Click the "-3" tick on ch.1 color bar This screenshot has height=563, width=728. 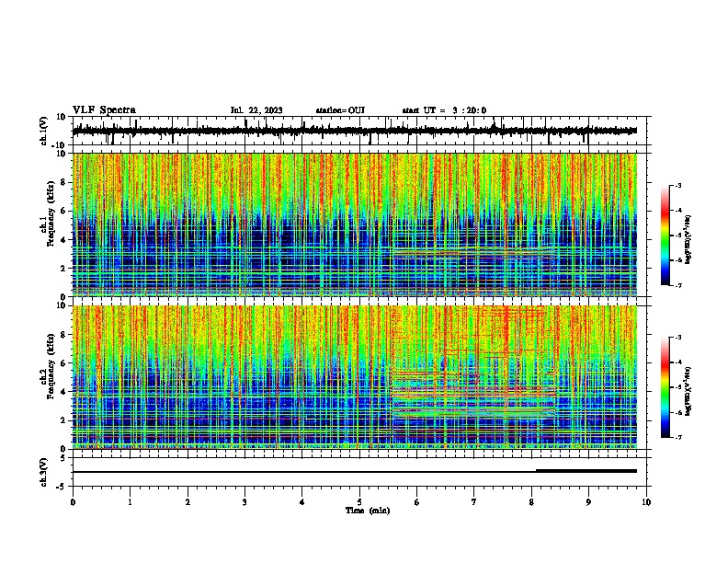(x=677, y=186)
